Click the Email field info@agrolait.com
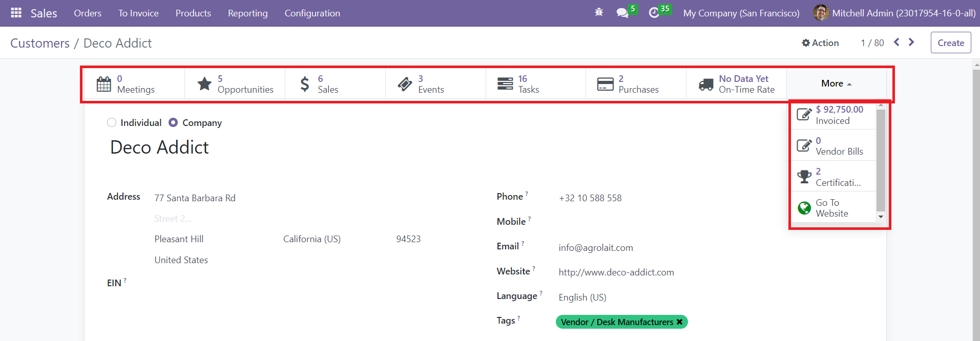The height and width of the screenshot is (341, 980). point(596,248)
